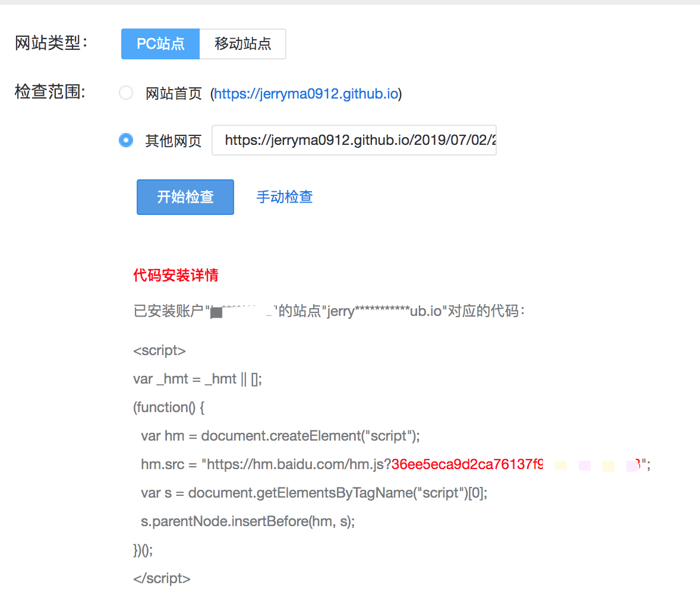
Task: Click the 代码安装详情 heading
Action: click(176, 275)
